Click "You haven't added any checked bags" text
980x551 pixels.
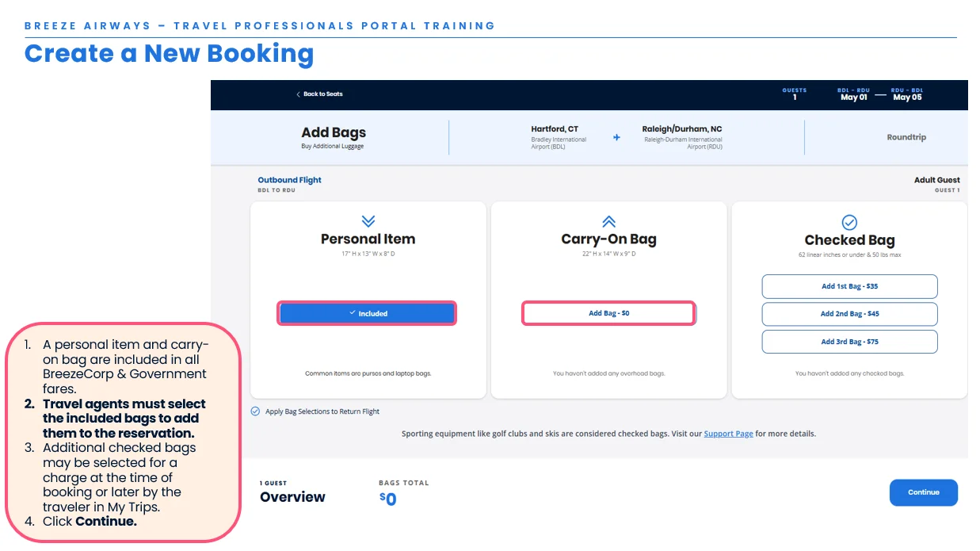point(849,373)
